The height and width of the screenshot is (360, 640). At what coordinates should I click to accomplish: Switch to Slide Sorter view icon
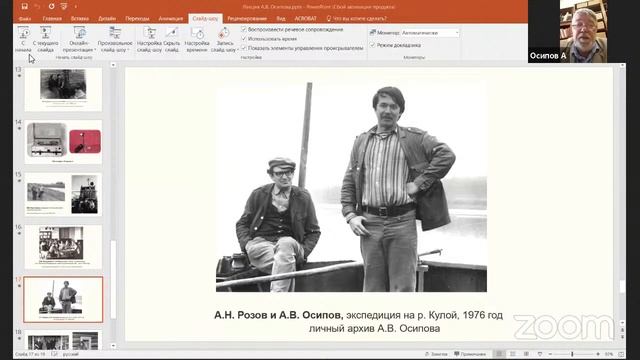click(513, 354)
